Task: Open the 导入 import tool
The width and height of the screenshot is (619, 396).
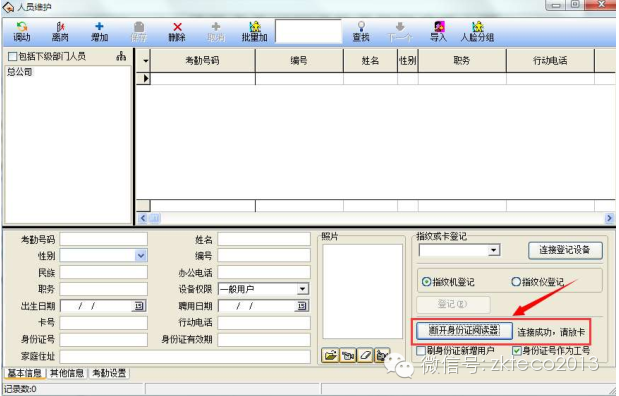Action: (439, 32)
